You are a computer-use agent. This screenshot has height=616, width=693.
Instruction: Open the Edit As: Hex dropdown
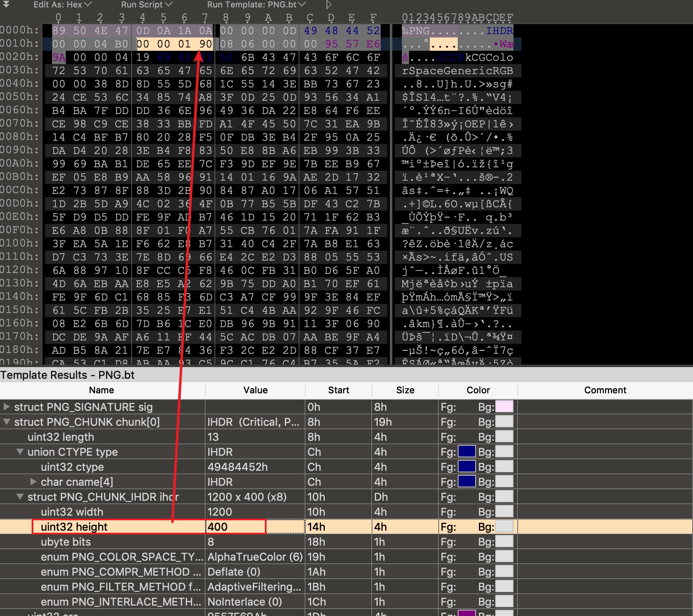click(62, 5)
